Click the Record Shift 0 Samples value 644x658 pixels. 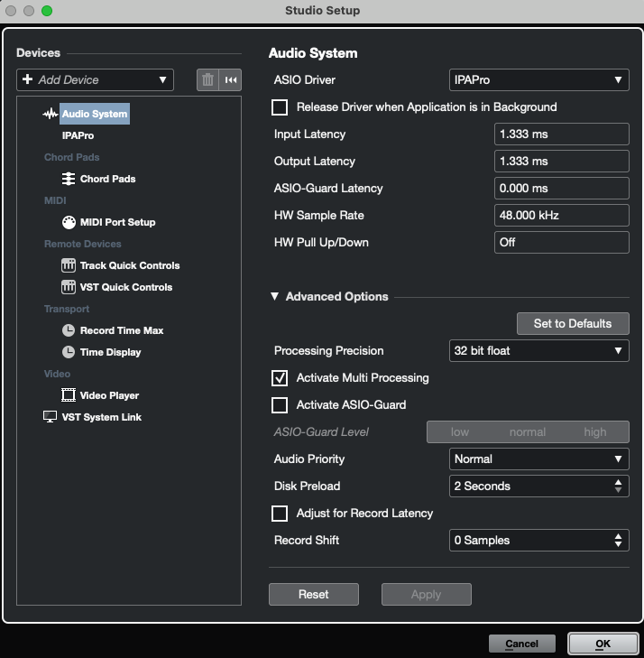483,540
